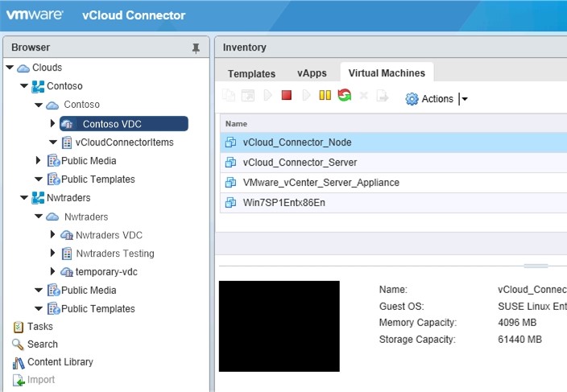Click the Public Media icon under Nwtraders
The width and height of the screenshot is (567, 392).
53,291
